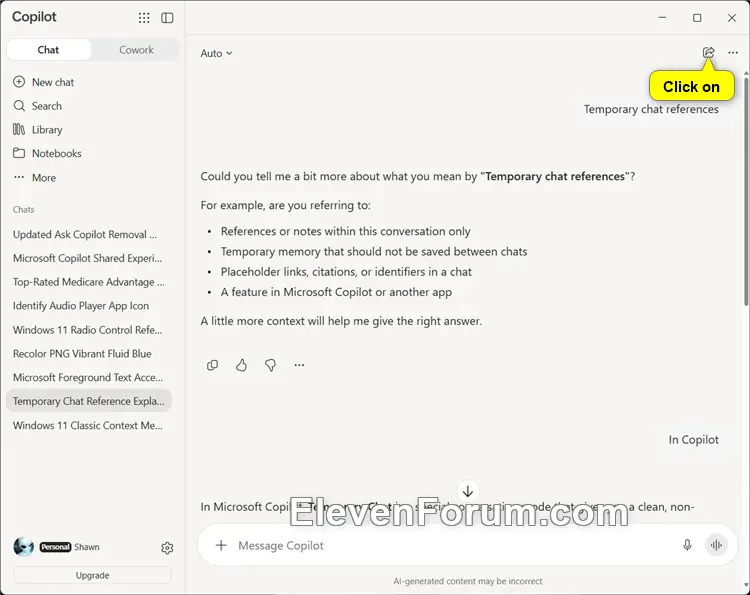Maximize the Copilot window
Viewport: 750px width, 595px height.
pos(697,18)
